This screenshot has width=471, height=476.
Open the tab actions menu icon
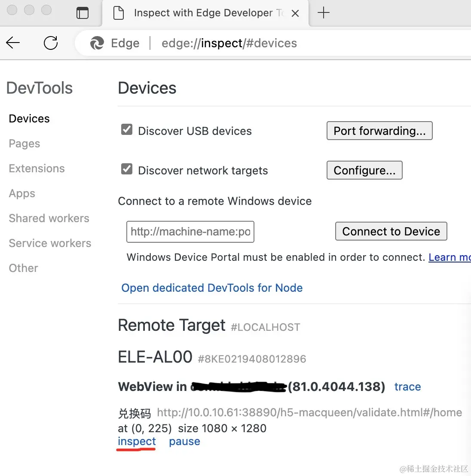click(82, 13)
